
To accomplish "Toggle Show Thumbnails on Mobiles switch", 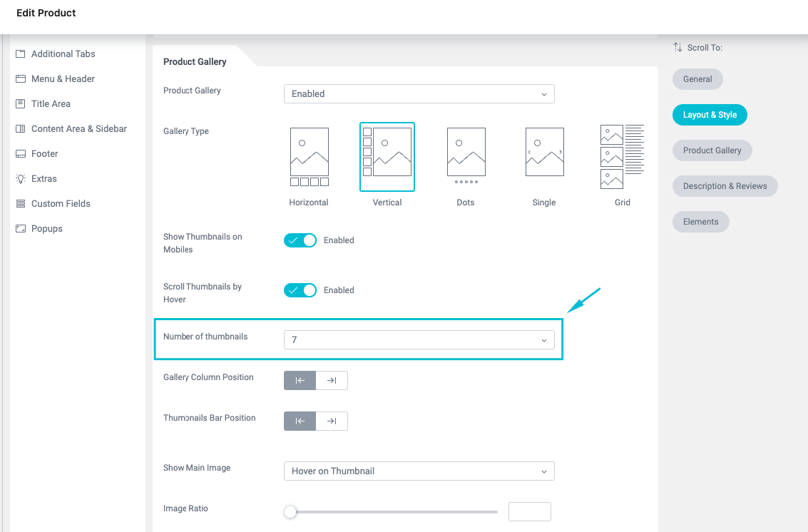I will point(300,240).
